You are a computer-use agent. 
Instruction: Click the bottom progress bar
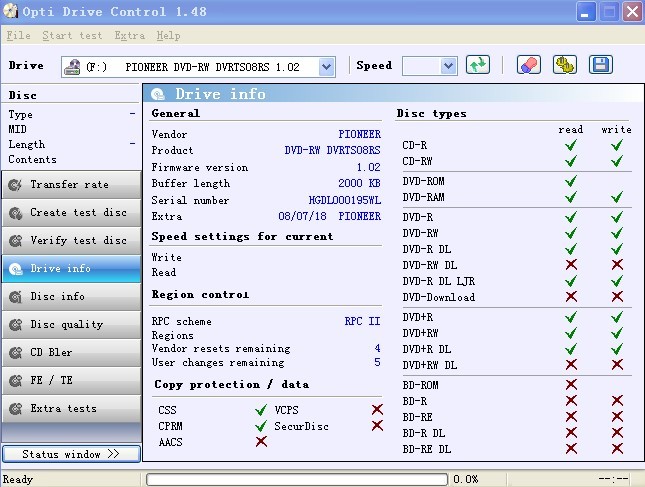297,479
